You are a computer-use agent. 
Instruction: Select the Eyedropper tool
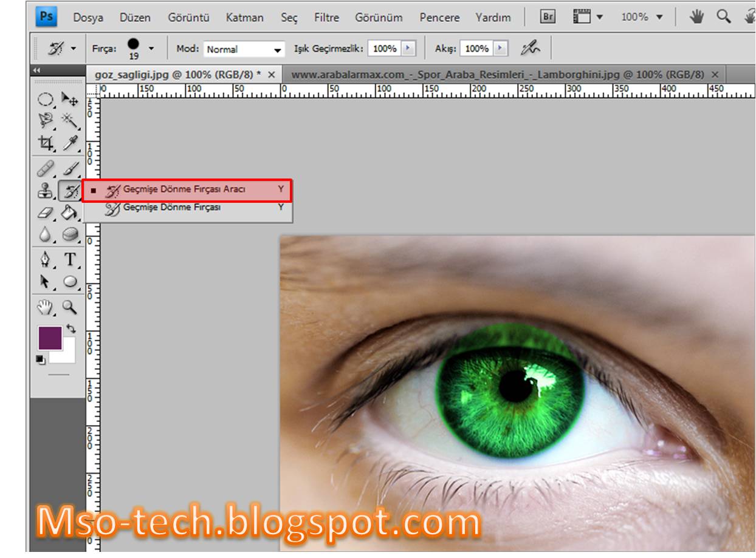(x=70, y=143)
